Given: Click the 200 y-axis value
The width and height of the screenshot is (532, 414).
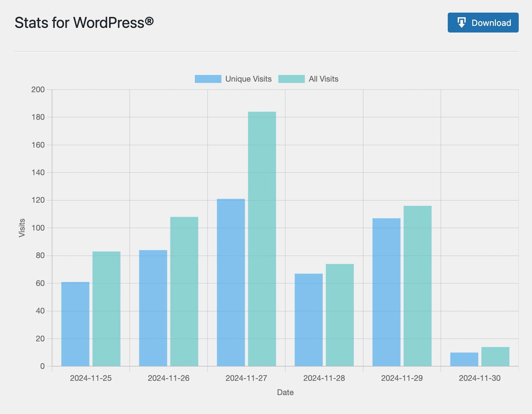Looking at the screenshot, I should tap(38, 90).
